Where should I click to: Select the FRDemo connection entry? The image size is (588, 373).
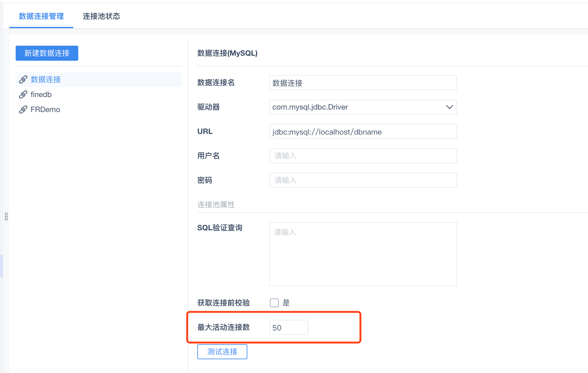click(x=45, y=110)
